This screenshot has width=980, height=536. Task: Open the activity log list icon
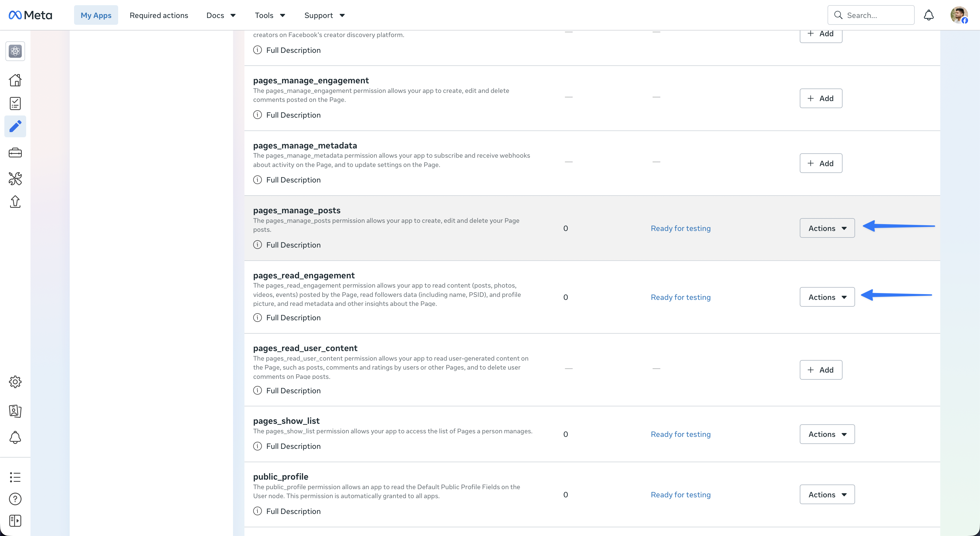tap(15, 477)
